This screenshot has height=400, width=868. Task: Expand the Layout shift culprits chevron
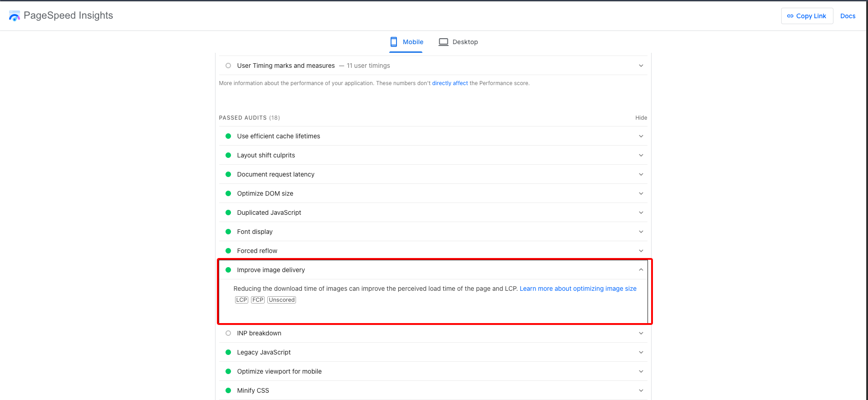(x=641, y=155)
